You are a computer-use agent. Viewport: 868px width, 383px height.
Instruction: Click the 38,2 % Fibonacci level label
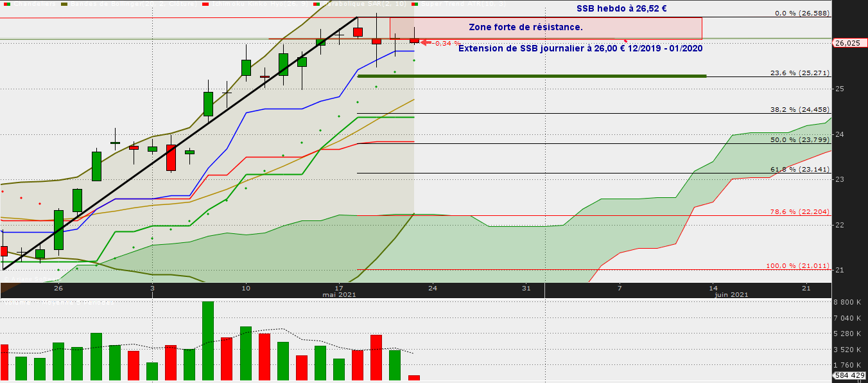[x=799, y=110]
